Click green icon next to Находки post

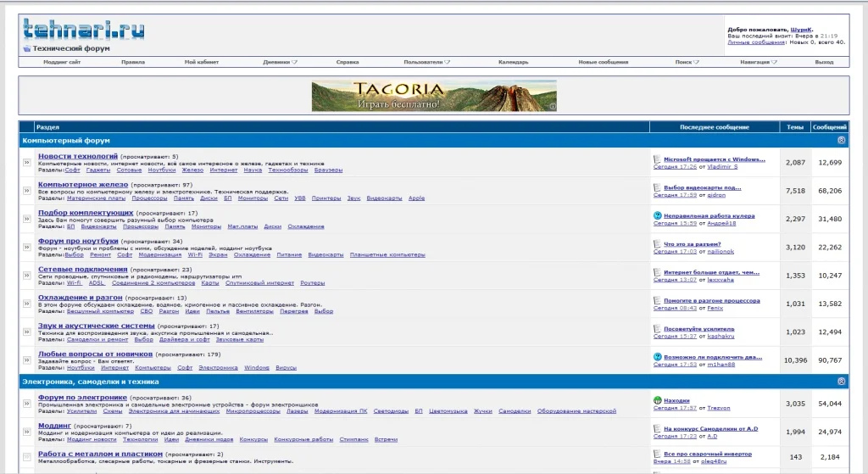click(x=657, y=400)
